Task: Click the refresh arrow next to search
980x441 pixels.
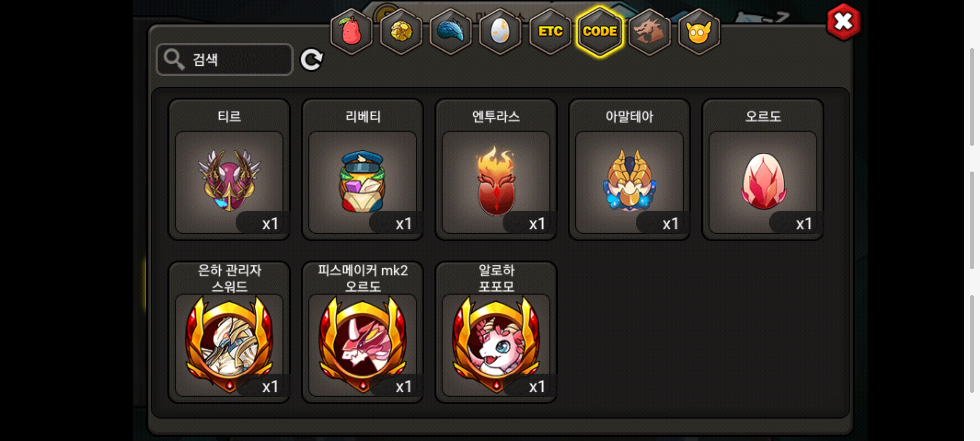Action: (312, 60)
